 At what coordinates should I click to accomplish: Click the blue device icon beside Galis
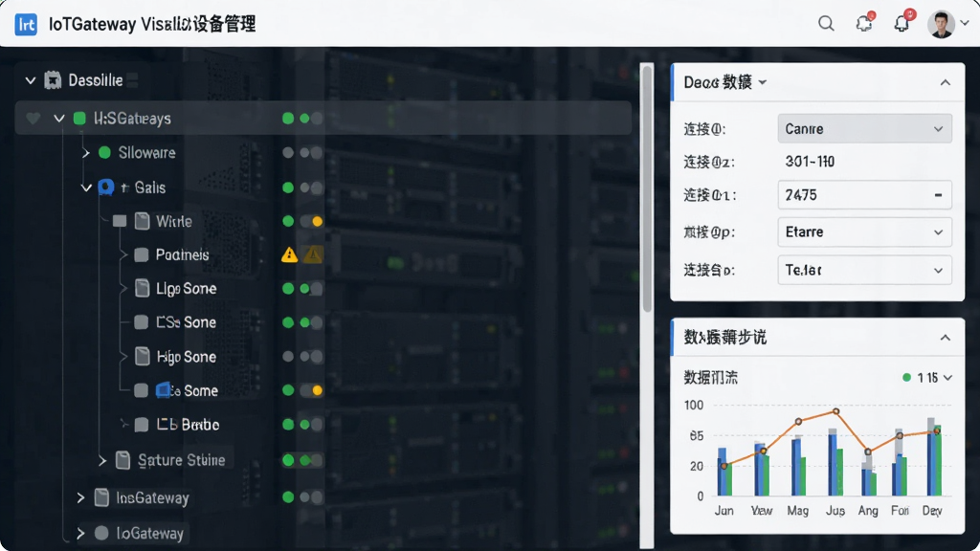click(105, 187)
